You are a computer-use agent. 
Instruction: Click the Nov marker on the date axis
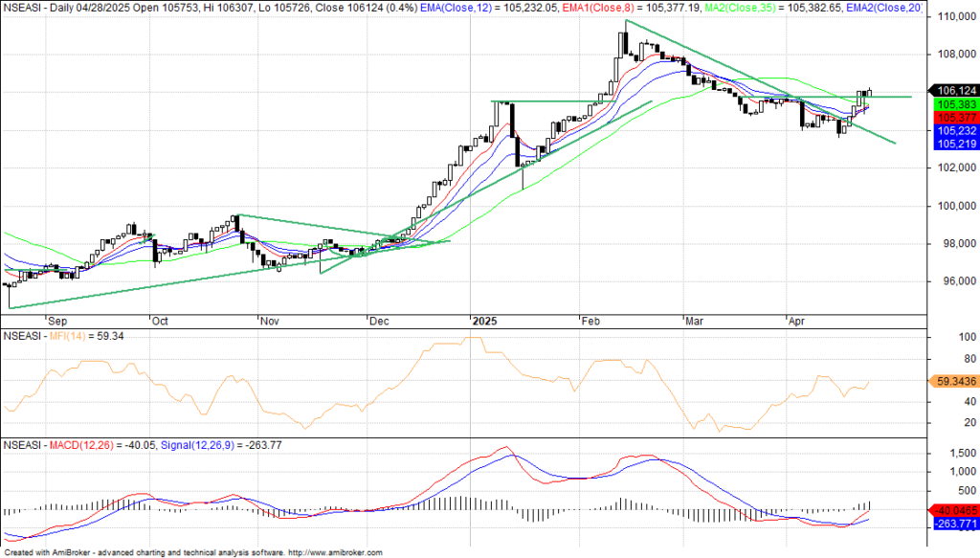tap(271, 322)
